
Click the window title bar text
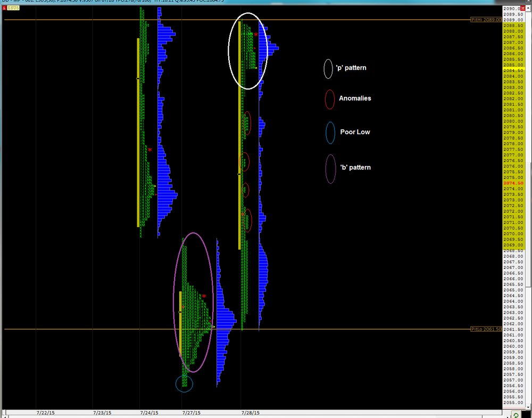113,1
